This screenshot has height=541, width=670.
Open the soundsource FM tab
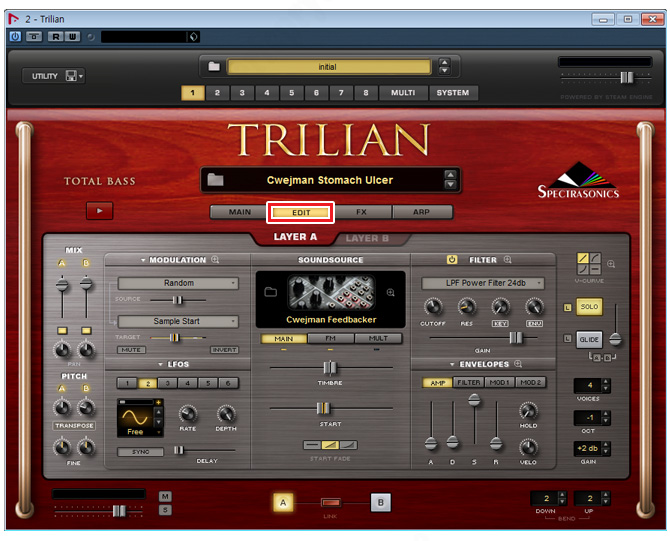(330, 338)
